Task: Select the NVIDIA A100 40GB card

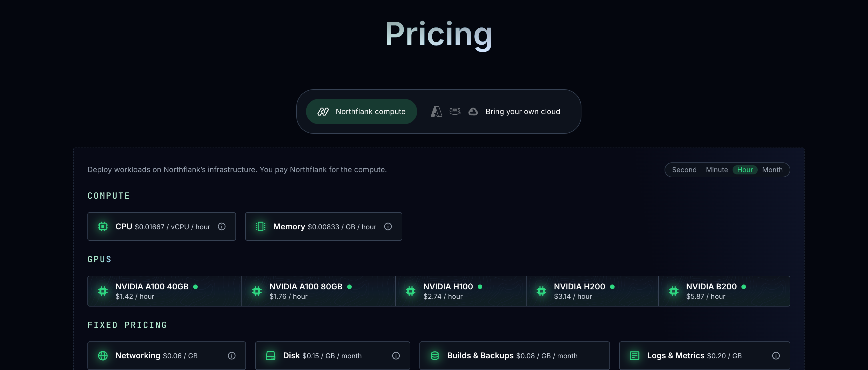Action: (x=165, y=291)
